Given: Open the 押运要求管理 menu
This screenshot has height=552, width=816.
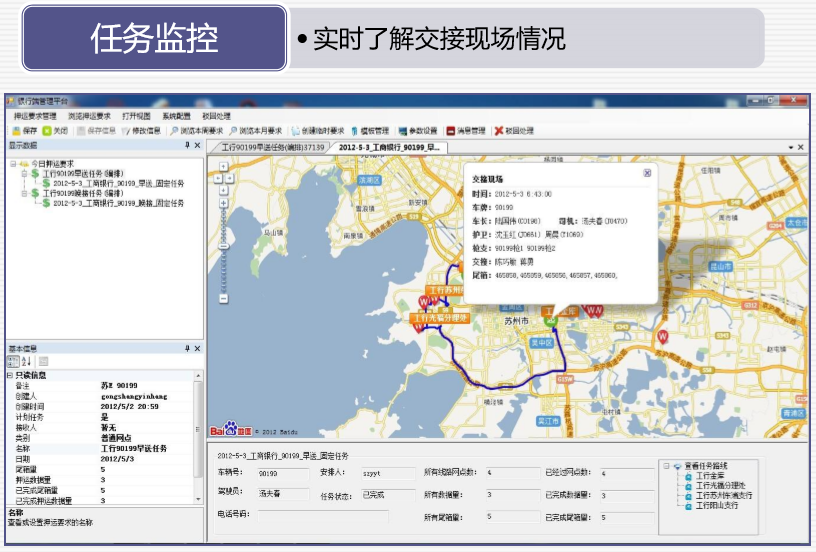Looking at the screenshot, I should click(35, 116).
